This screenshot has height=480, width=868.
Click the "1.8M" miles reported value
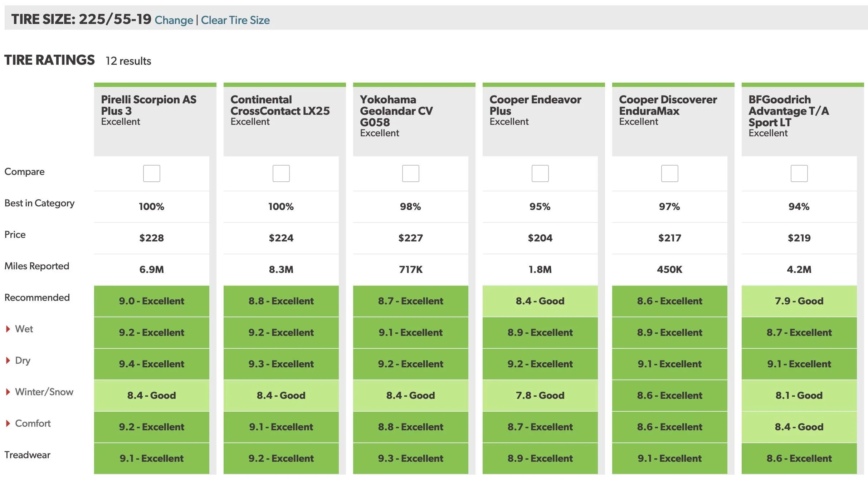point(540,269)
